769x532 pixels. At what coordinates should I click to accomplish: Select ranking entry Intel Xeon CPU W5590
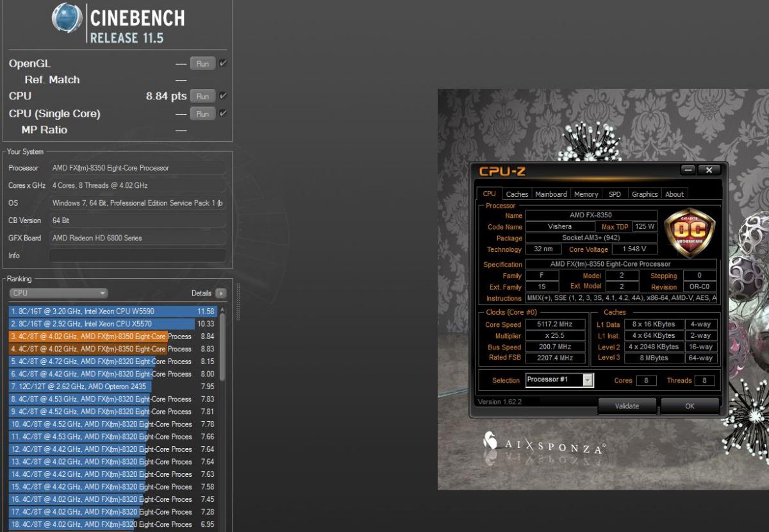113,311
